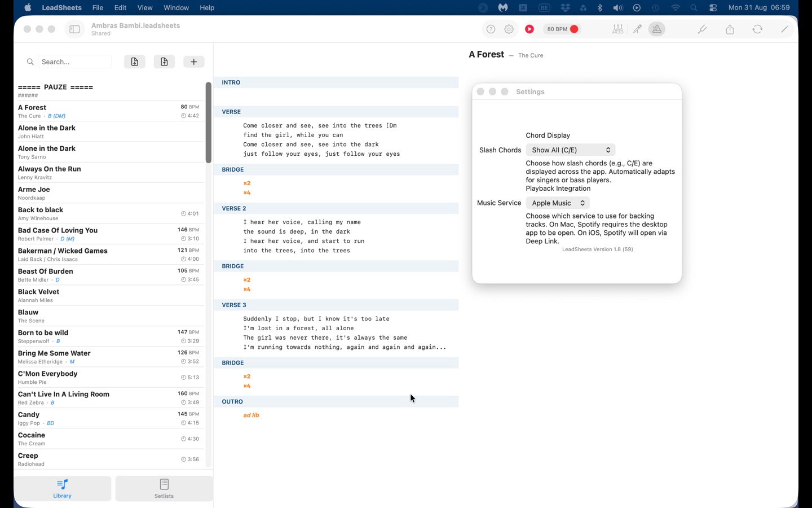Click the song list scrollbar

pyautogui.click(x=209, y=122)
